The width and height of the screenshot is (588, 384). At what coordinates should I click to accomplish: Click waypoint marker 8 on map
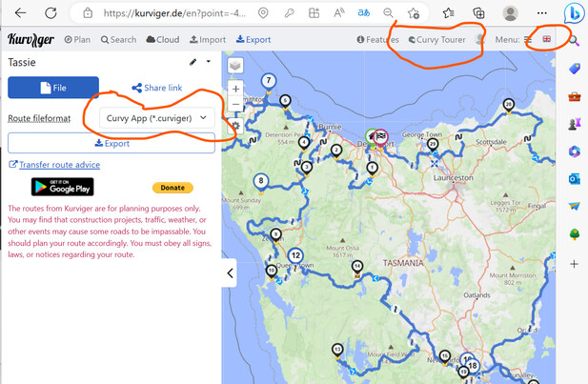click(260, 180)
